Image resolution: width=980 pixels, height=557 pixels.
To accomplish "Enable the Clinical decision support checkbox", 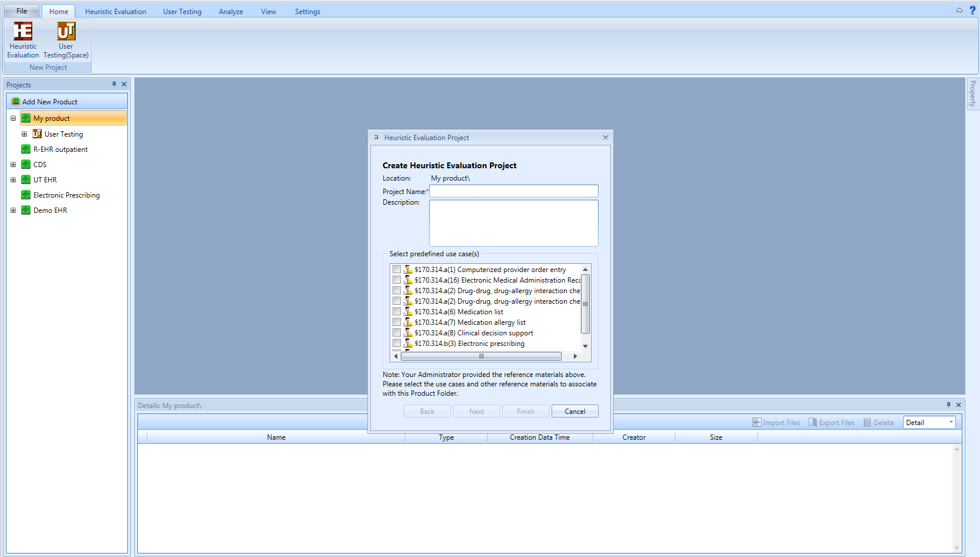I will tap(397, 333).
